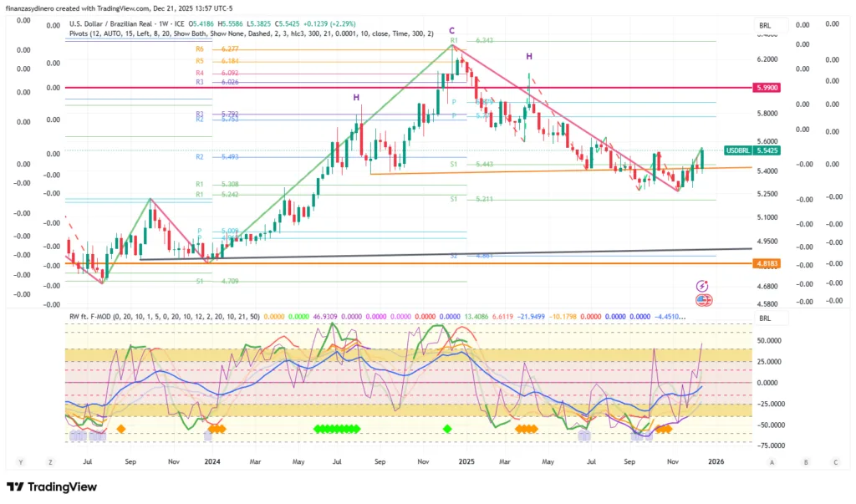856x504 pixels.
Task: Click the TradingView logo at bottom left
Action: click(x=52, y=487)
